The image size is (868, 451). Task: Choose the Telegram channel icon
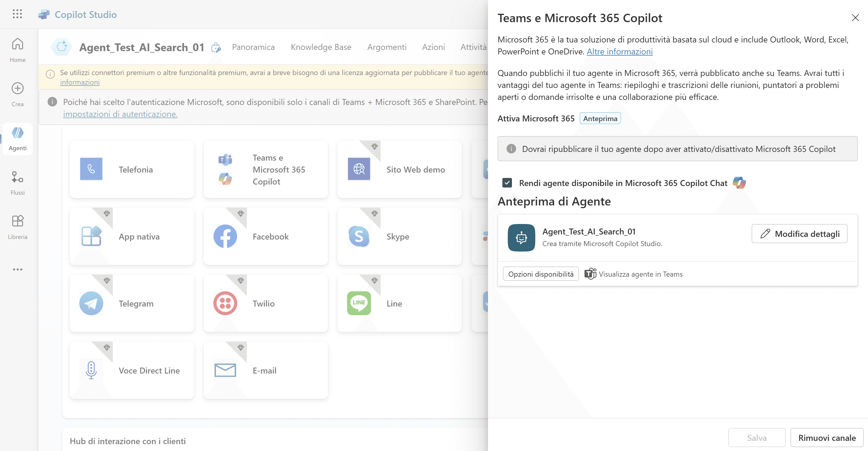click(91, 303)
